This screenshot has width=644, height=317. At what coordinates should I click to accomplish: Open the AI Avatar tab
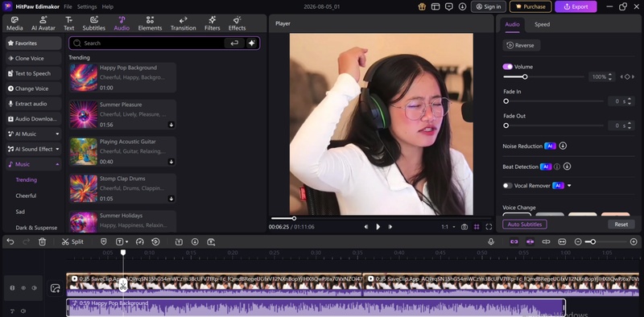[x=43, y=23]
